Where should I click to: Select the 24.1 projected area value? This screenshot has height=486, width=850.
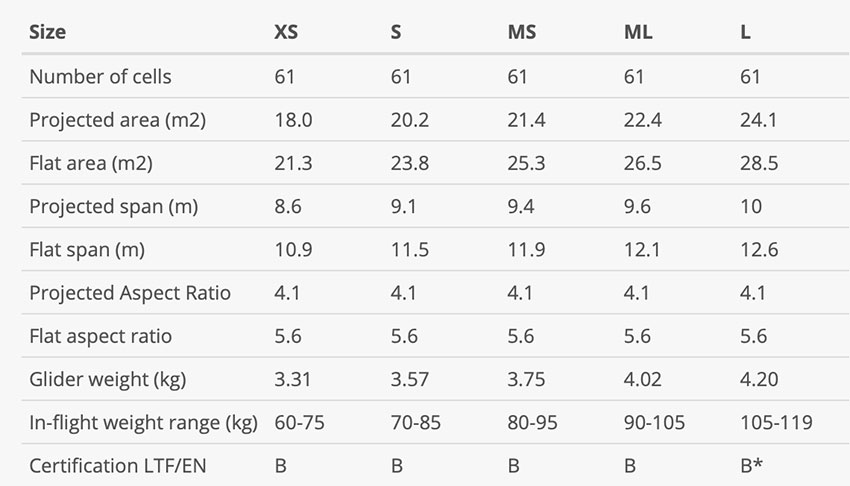(x=758, y=120)
